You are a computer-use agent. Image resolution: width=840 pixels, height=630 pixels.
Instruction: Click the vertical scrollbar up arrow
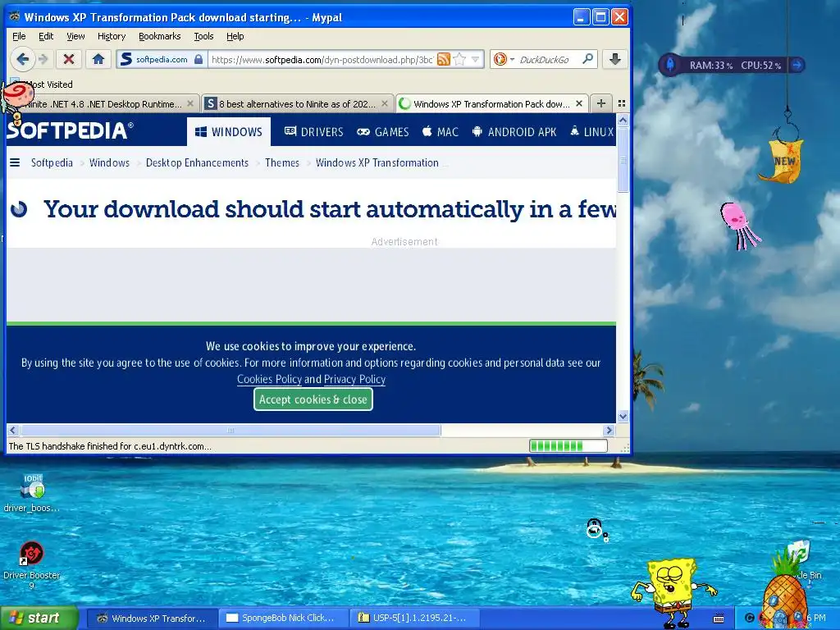pyautogui.click(x=623, y=120)
